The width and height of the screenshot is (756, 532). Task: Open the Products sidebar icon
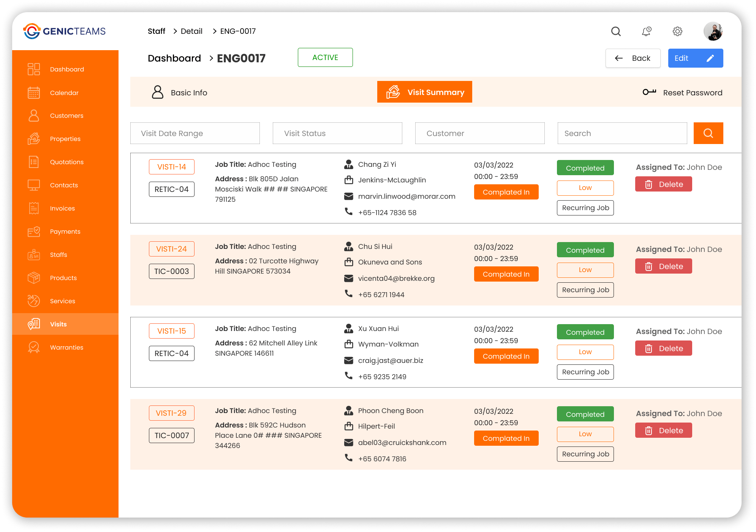34,278
